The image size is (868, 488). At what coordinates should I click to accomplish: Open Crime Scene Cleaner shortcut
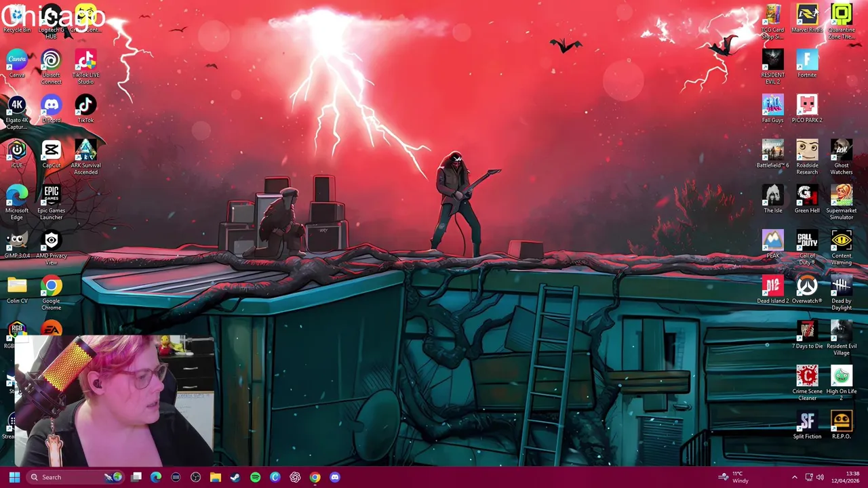807,383
